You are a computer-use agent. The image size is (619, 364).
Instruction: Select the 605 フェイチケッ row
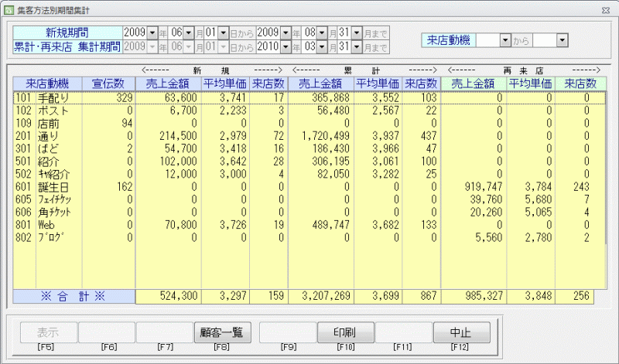click(x=309, y=199)
